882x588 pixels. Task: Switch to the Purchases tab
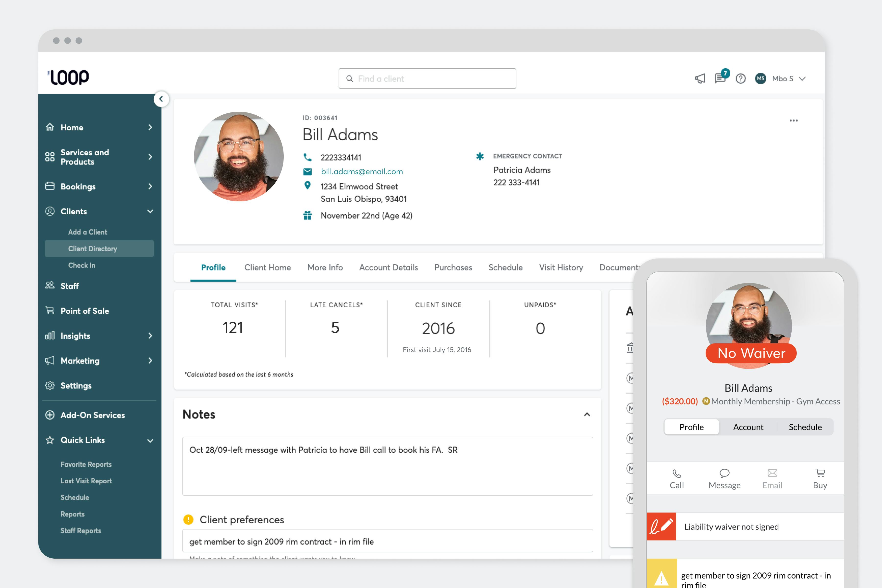453,267
